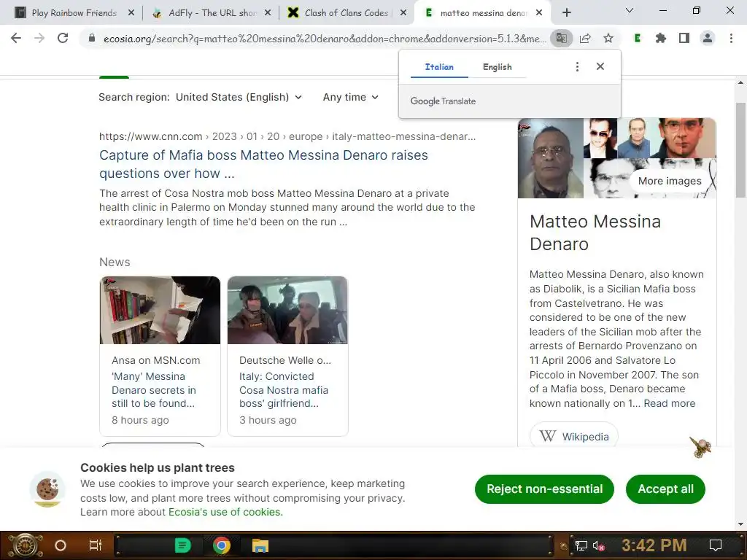Click the cnn.com result URL
Image resolution: width=747 pixels, height=560 pixels.
coord(287,136)
